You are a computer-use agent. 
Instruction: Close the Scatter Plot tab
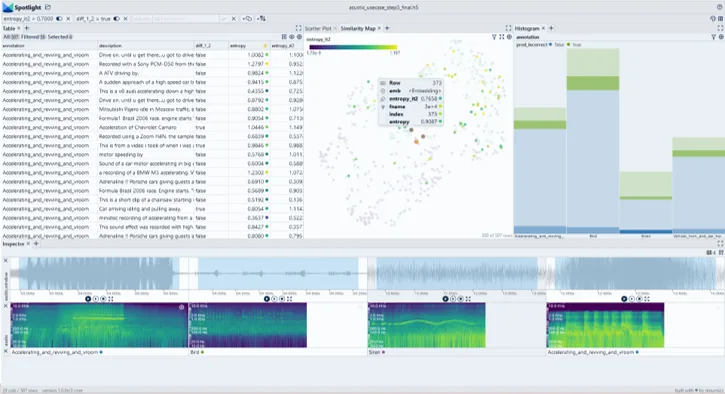pos(335,28)
